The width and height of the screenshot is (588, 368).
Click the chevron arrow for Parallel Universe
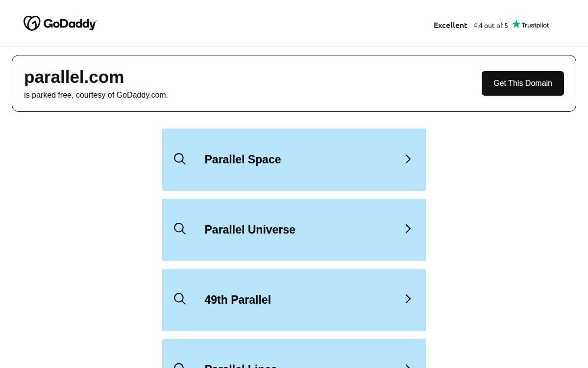pos(408,229)
